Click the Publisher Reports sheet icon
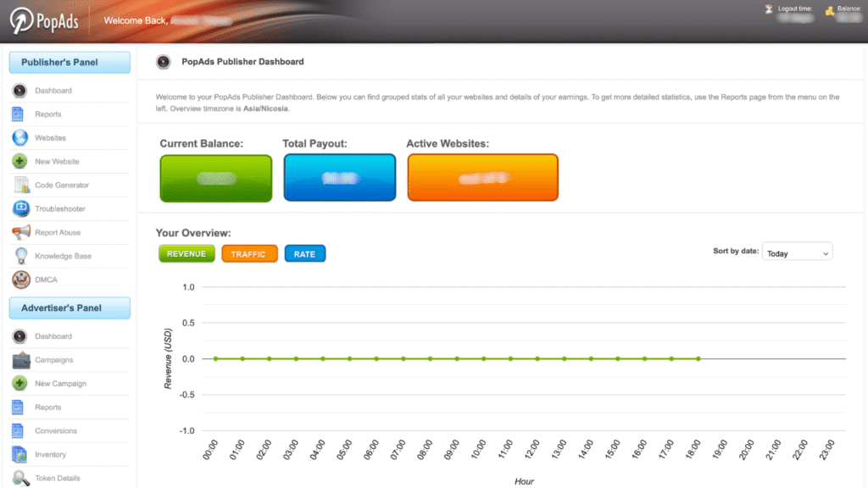 (19, 114)
